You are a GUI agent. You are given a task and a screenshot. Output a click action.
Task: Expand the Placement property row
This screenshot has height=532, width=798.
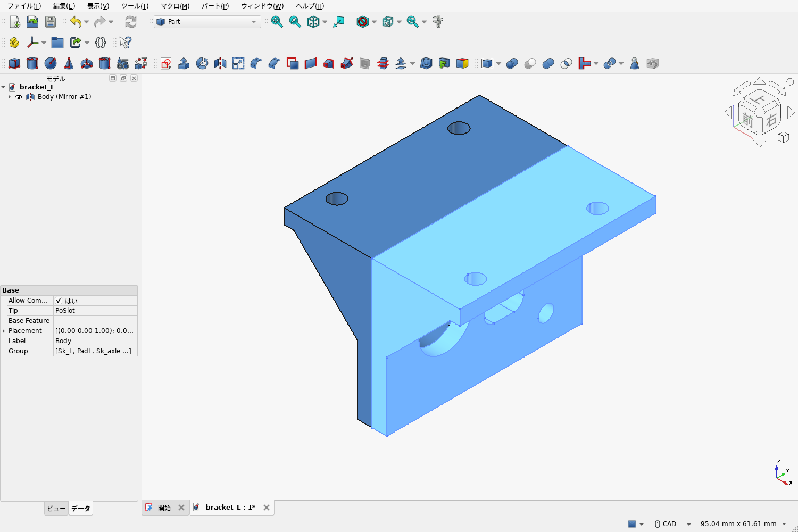(4, 331)
